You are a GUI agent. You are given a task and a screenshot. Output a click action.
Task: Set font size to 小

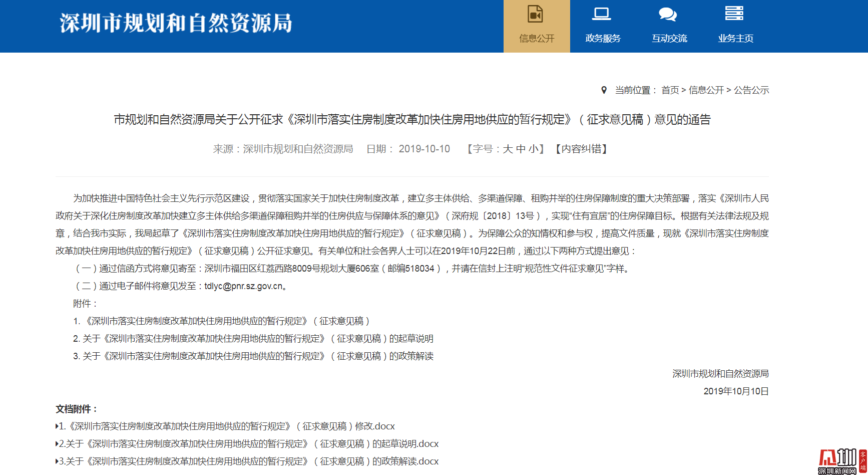pos(533,149)
